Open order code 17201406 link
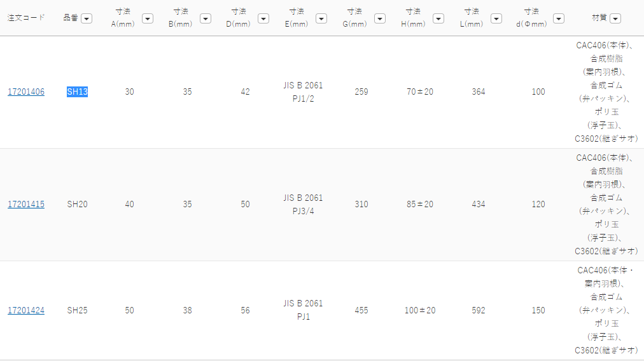The height and width of the screenshot is (361, 644). point(26,92)
